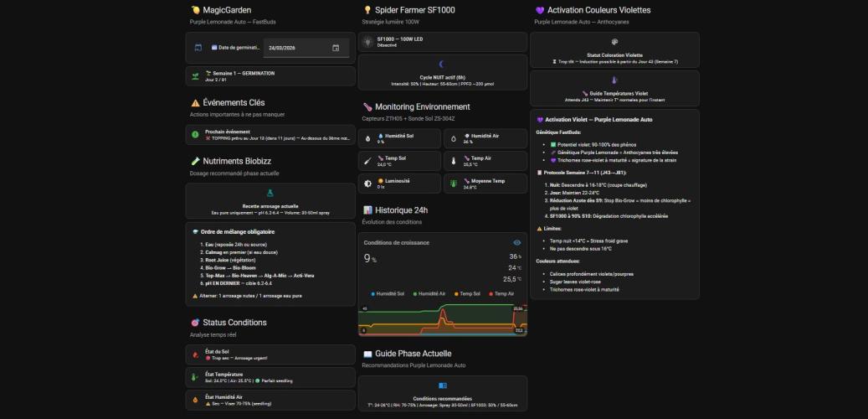Click the sprout icon of Semaine 1 GERMINATION
The height and width of the screenshot is (419, 868).
pyautogui.click(x=195, y=76)
